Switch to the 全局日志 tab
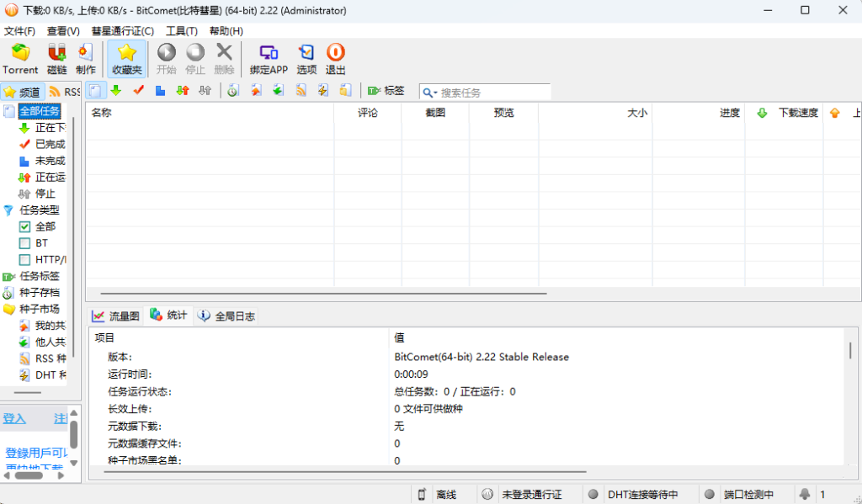The width and height of the screenshot is (862, 504). point(226,316)
